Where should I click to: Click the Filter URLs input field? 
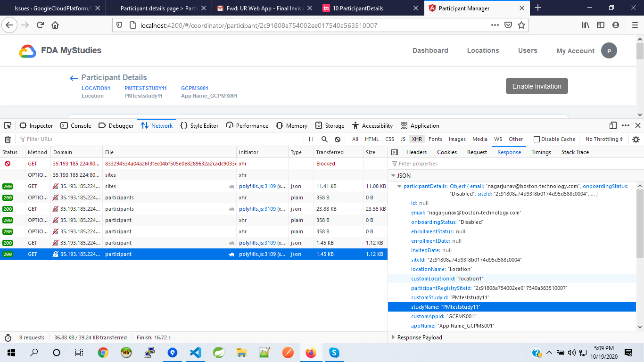click(x=160, y=139)
